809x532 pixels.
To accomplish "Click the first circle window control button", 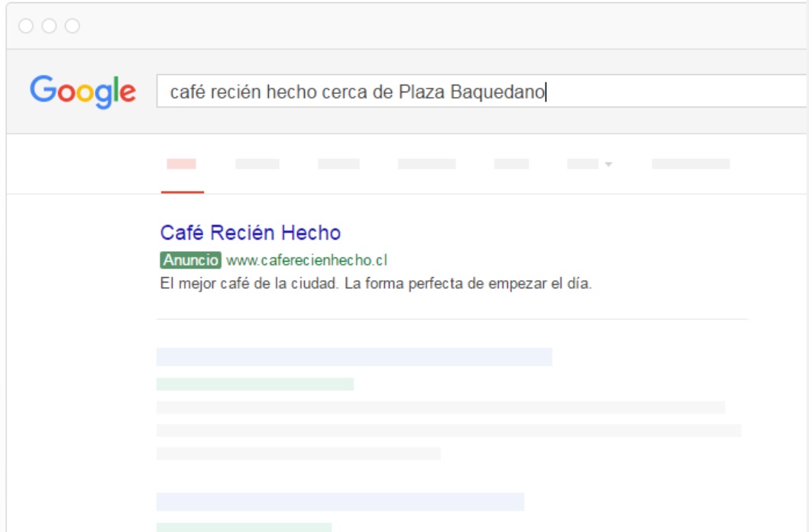I will click(26, 27).
